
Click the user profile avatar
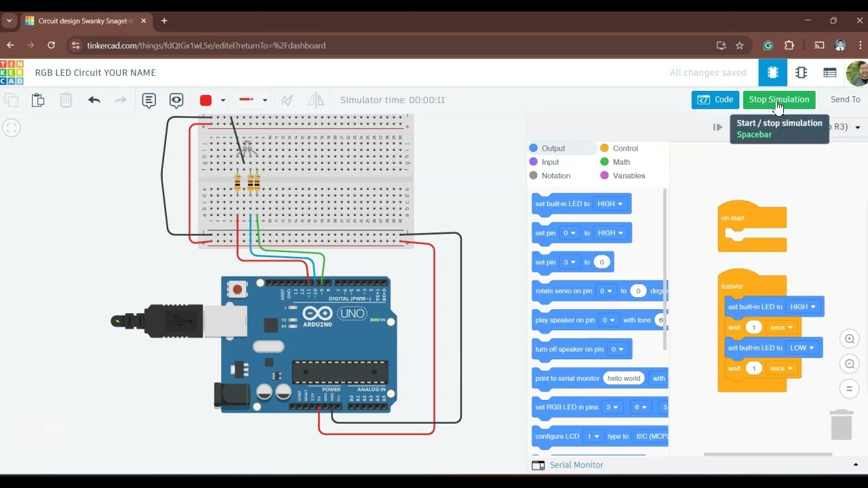858,73
